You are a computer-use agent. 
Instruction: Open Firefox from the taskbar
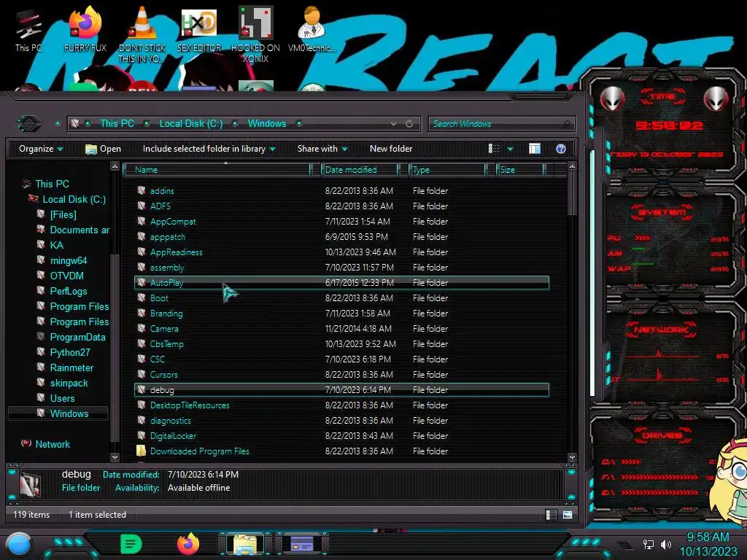(188, 544)
